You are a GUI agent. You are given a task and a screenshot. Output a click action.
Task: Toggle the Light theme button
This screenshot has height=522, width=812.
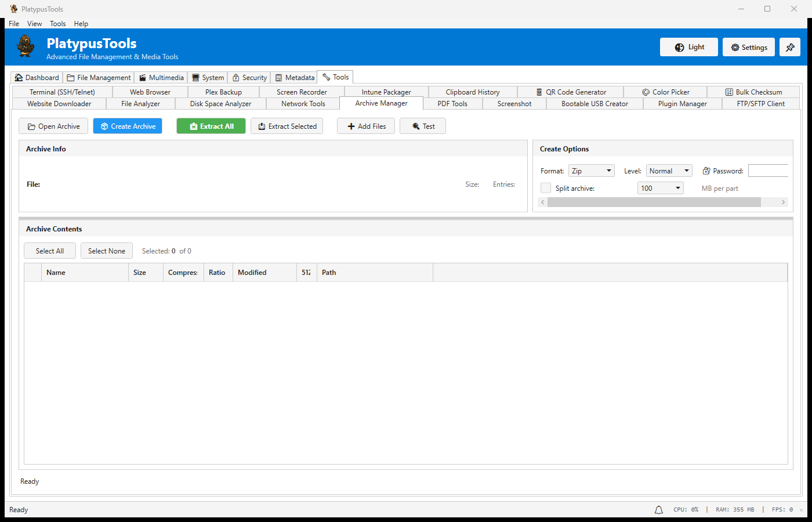pyautogui.click(x=689, y=48)
